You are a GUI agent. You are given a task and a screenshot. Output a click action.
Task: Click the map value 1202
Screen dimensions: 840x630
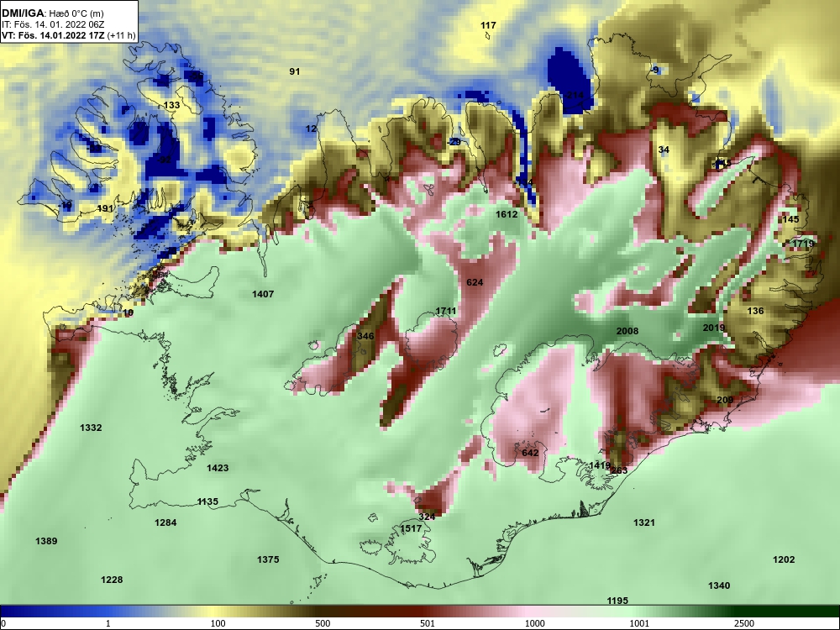coord(784,559)
